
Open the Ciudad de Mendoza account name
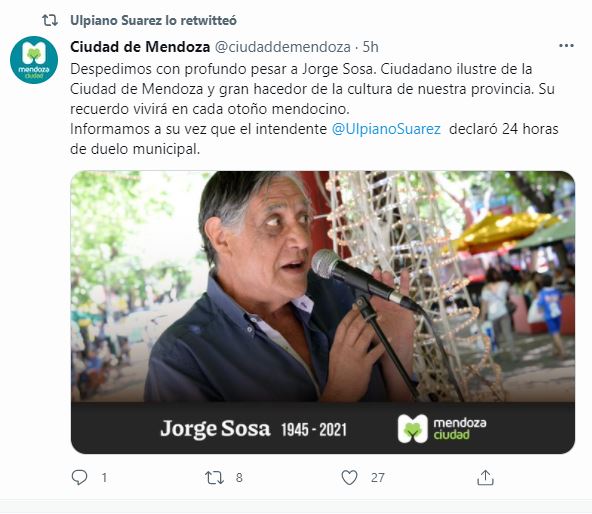140,47
